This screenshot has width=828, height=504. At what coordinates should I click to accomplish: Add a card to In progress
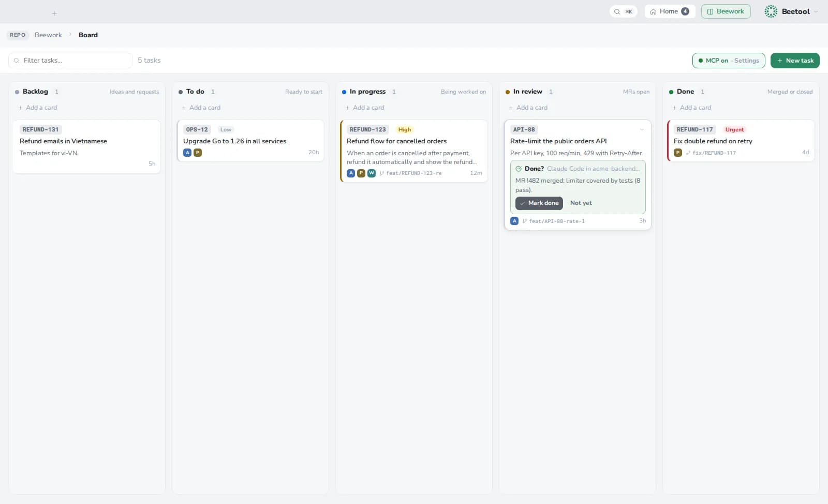[x=365, y=108]
